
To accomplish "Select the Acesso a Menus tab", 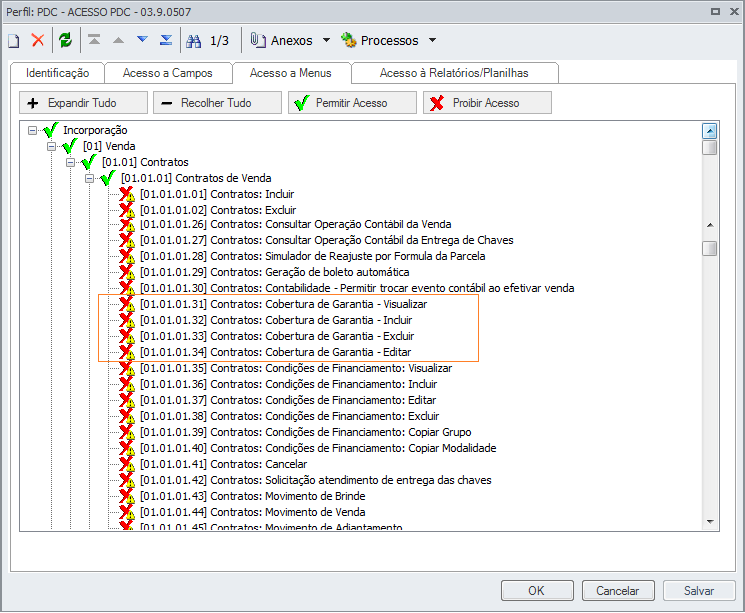I will 291,73.
